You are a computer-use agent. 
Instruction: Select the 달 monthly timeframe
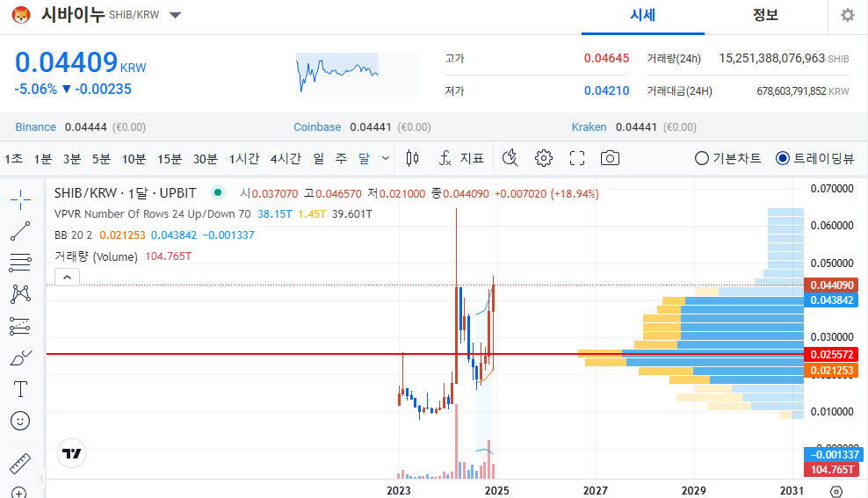(364, 159)
